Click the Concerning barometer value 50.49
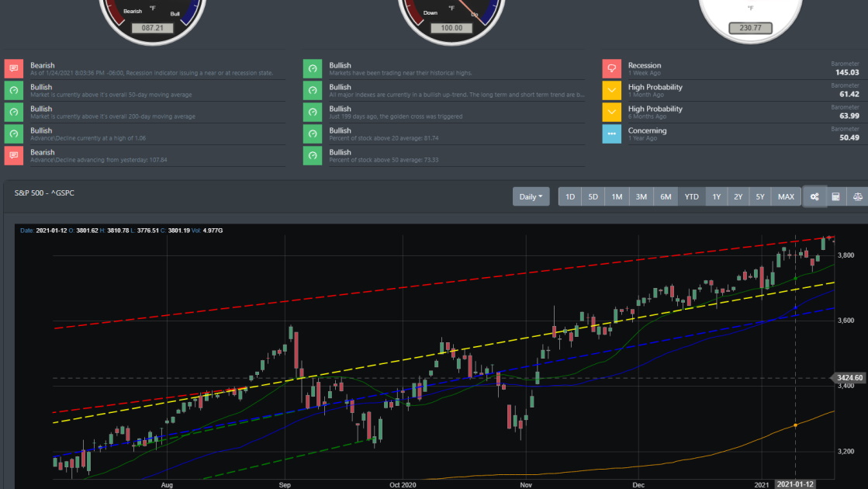The height and width of the screenshot is (489, 868). click(849, 137)
